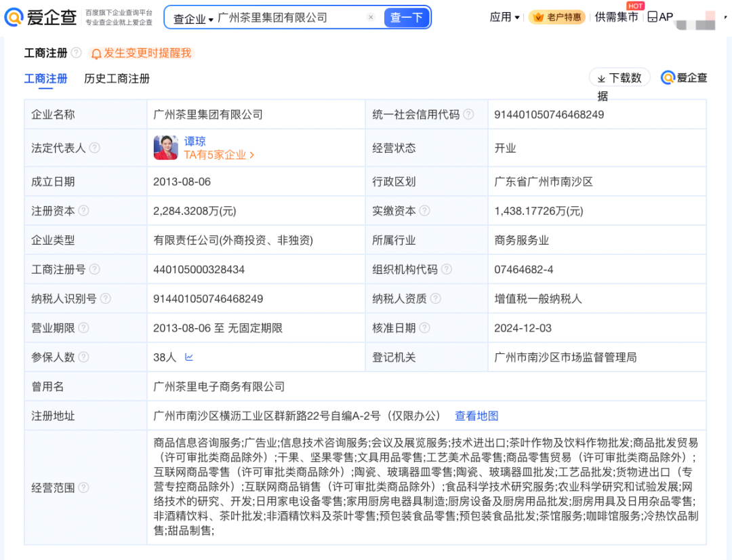Click help icon beside 注册资本
This screenshot has width=732, height=560.
coord(83,211)
